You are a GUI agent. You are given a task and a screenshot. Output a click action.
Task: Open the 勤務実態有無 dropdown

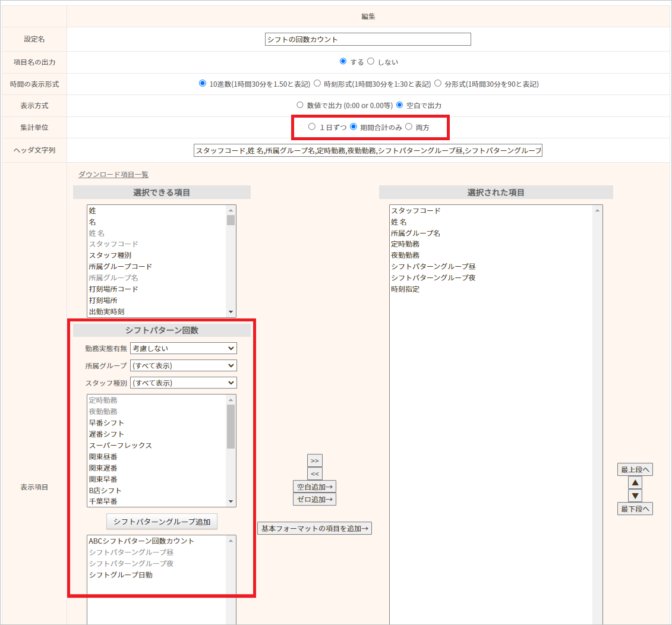click(x=183, y=348)
